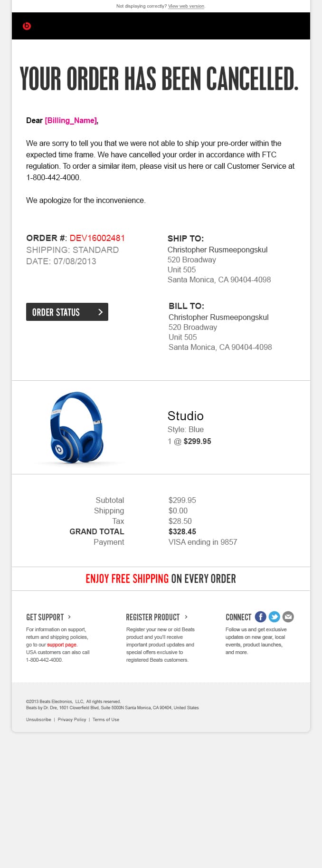Click the red support page link
Viewport: 322px width, 868px height.
point(62,645)
